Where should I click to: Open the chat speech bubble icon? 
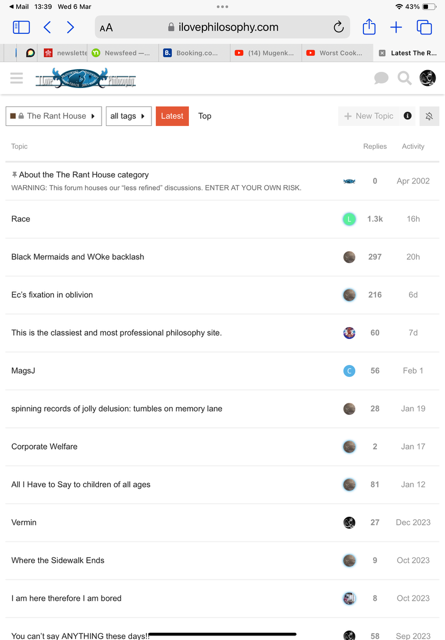coord(381,78)
